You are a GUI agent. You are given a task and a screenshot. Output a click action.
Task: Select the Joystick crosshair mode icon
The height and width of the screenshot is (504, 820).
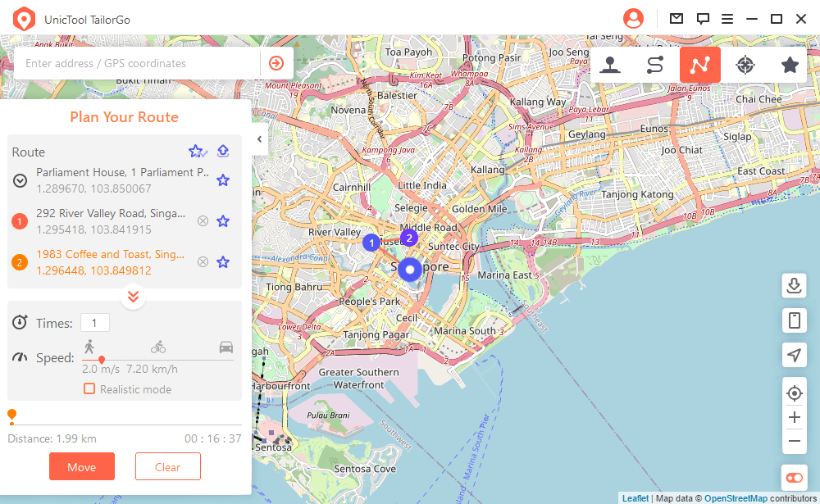tap(745, 65)
